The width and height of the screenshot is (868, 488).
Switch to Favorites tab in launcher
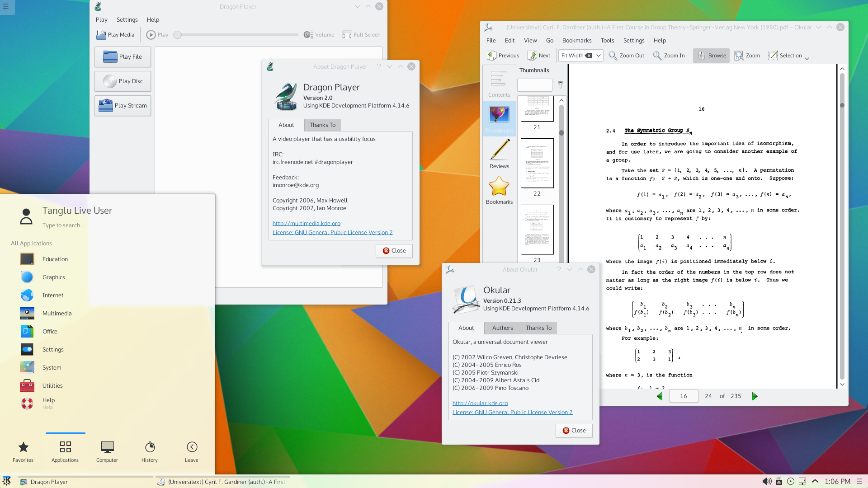[23, 452]
